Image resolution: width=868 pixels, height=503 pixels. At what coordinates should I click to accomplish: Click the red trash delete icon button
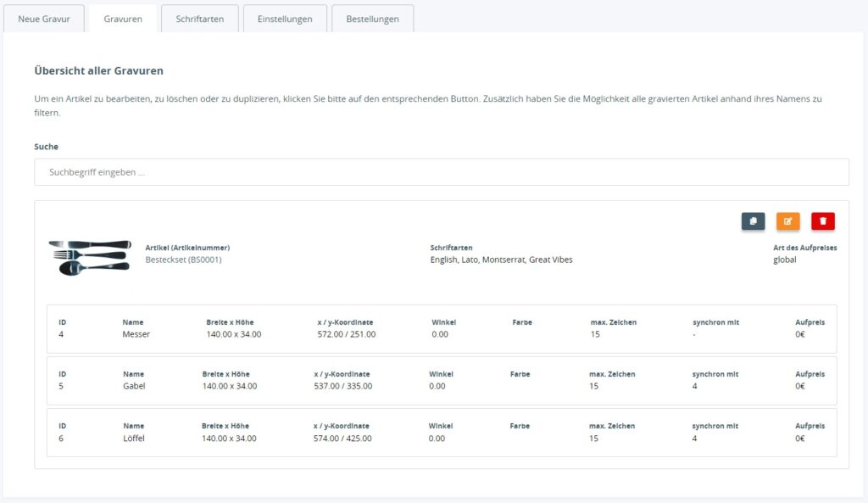pos(822,221)
